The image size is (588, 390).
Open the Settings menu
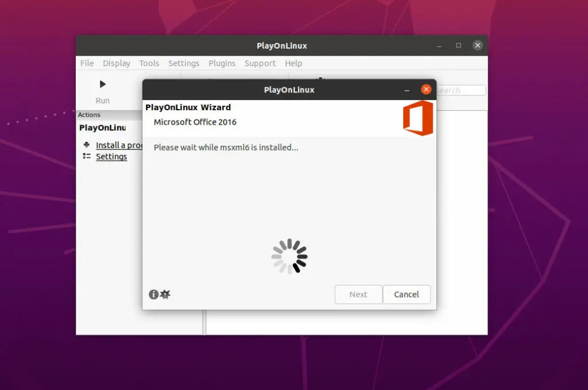184,63
